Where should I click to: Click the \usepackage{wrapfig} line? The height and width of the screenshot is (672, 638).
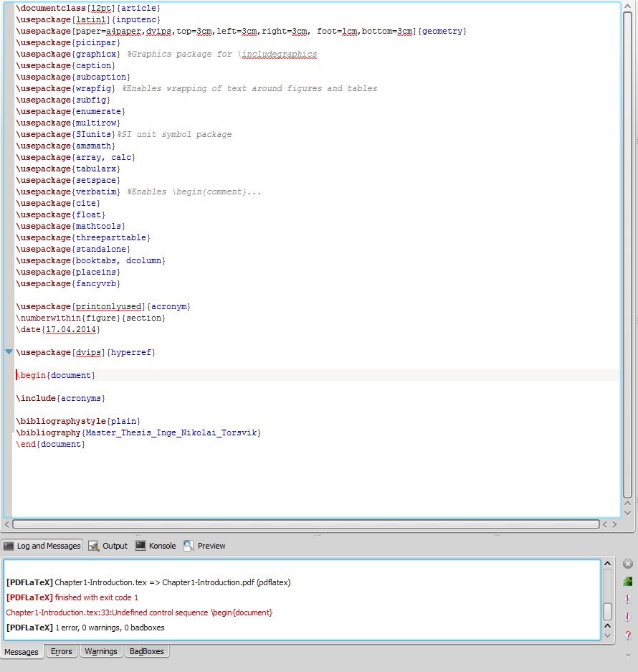click(x=196, y=88)
